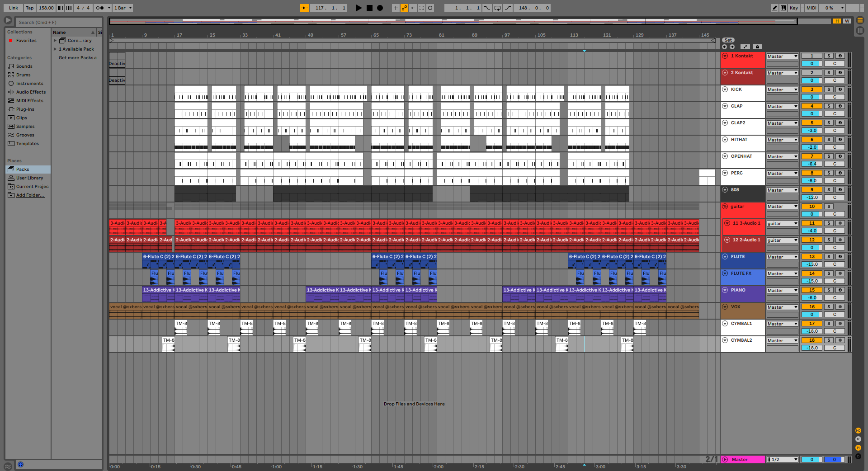Toggle the guitar group activator number 10
The image size is (868, 471).
(812, 207)
